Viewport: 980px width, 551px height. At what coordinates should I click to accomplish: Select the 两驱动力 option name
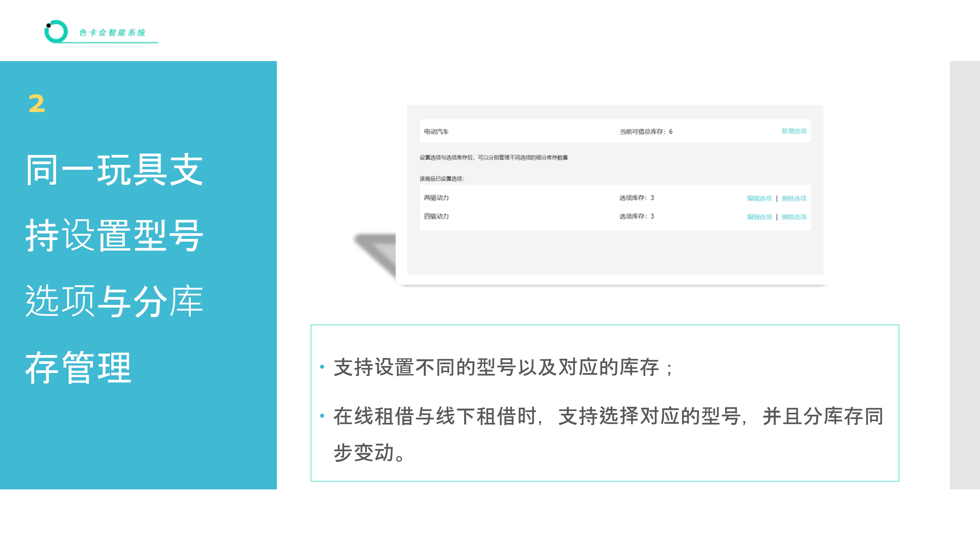tap(436, 198)
